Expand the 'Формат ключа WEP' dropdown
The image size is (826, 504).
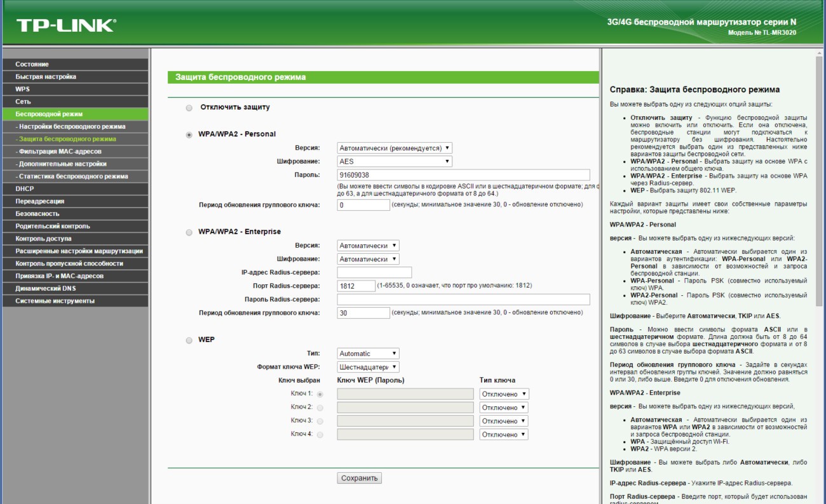pyautogui.click(x=368, y=367)
